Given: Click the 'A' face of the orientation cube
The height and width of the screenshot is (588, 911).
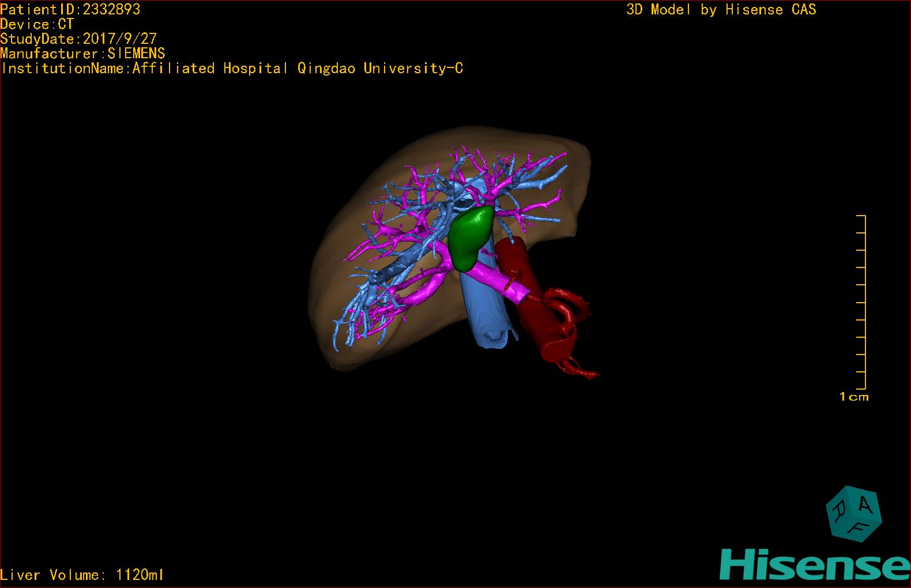Looking at the screenshot, I should [865, 505].
